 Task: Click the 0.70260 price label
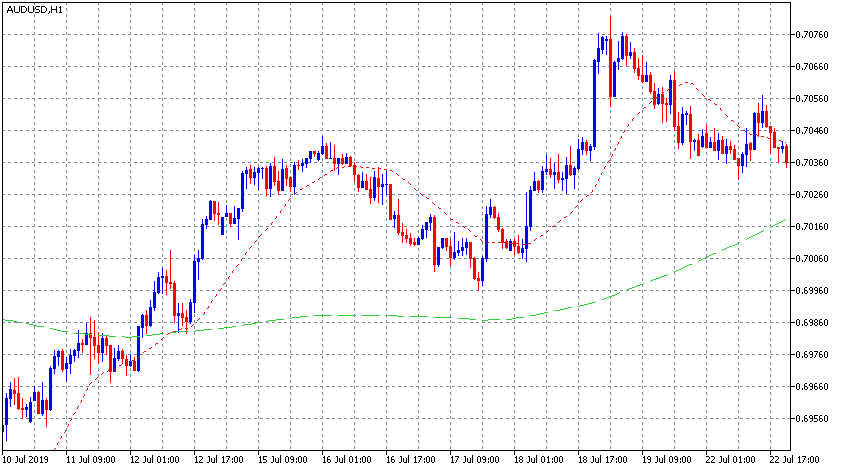[812, 195]
